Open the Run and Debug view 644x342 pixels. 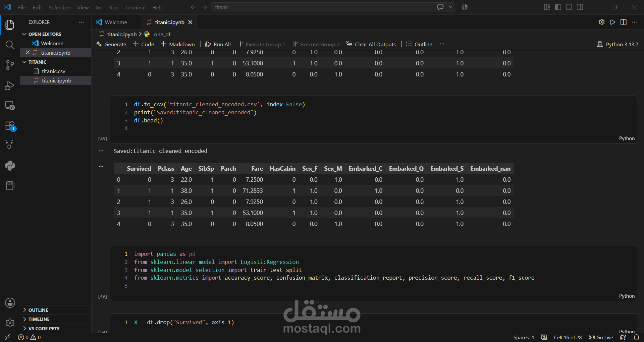tap(10, 85)
